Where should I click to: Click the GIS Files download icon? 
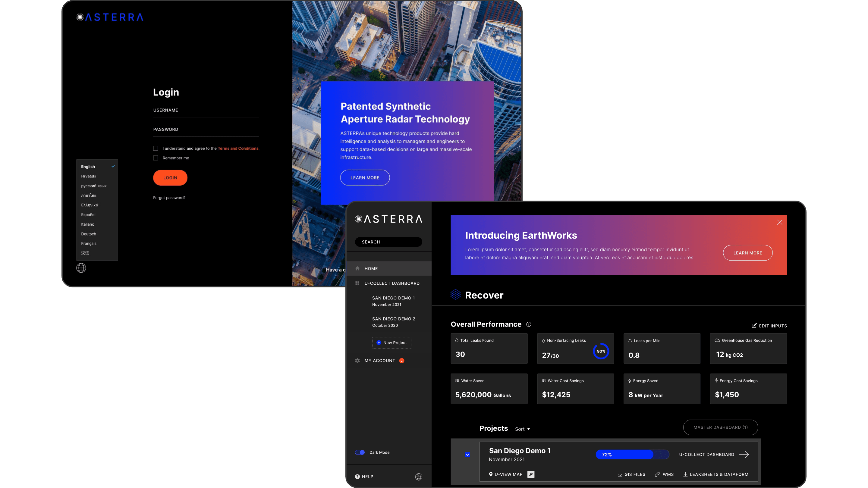[619, 474]
